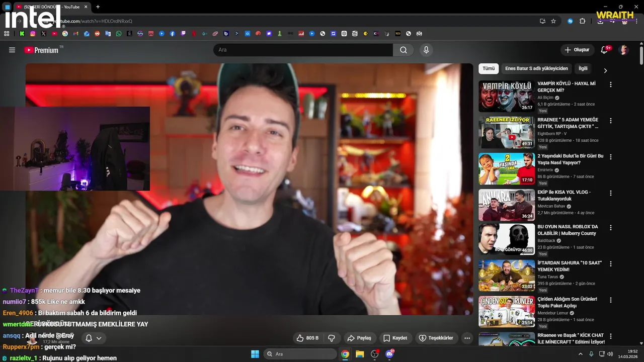
Task: Open X (Twitter) bookmark
Action: point(44,34)
